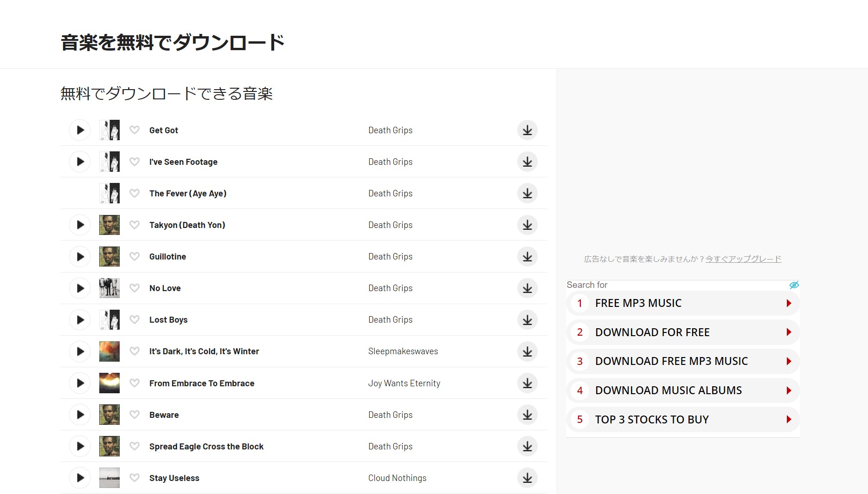Download It's Dark, It's Cold, It's Winter
868x494 pixels.
(x=527, y=351)
